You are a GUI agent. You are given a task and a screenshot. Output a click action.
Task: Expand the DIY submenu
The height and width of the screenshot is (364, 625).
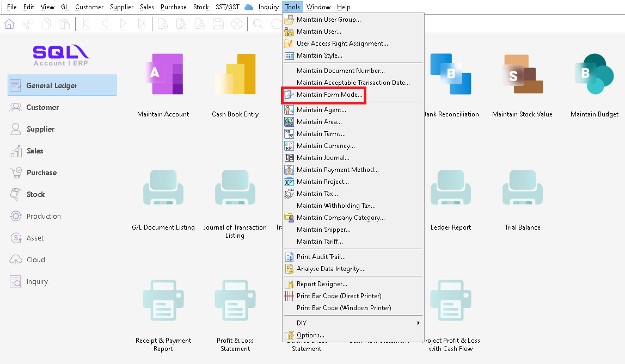353,323
